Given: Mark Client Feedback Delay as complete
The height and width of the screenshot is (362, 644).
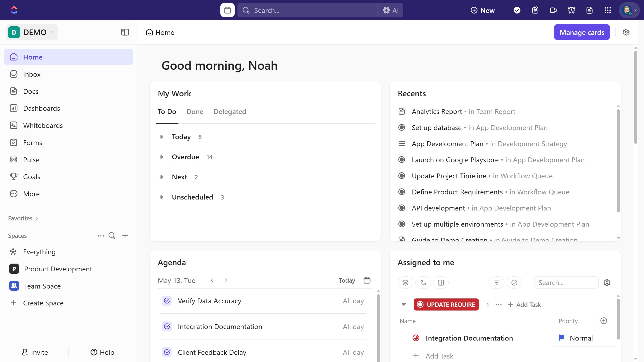Looking at the screenshot, I should tap(167, 352).
